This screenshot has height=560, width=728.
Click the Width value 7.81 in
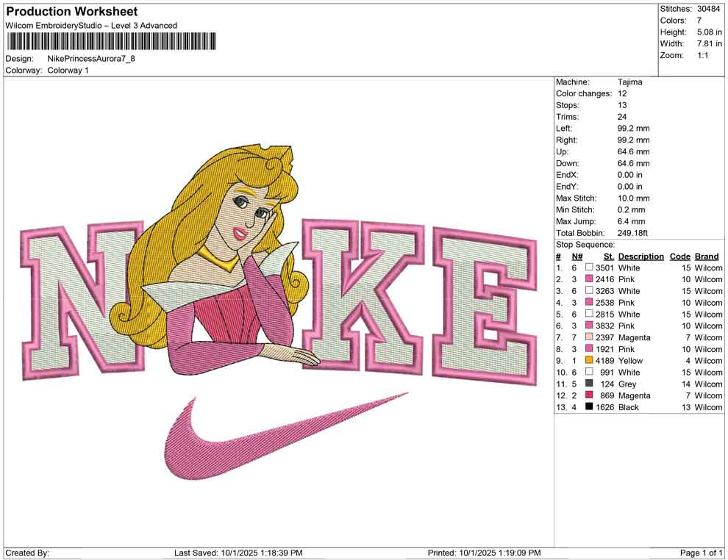click(x=710, y=43)
